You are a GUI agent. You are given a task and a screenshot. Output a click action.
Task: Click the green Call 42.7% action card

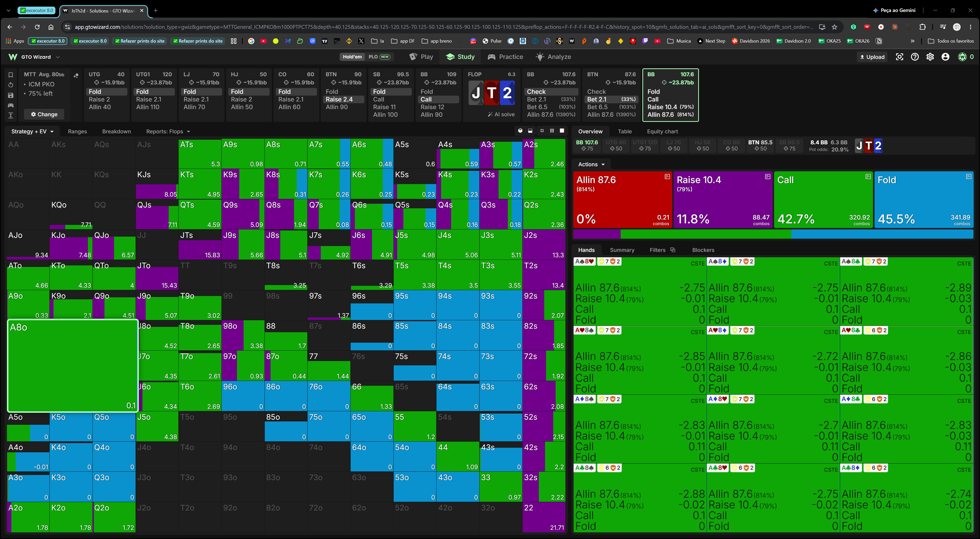(x=823, y=199)
